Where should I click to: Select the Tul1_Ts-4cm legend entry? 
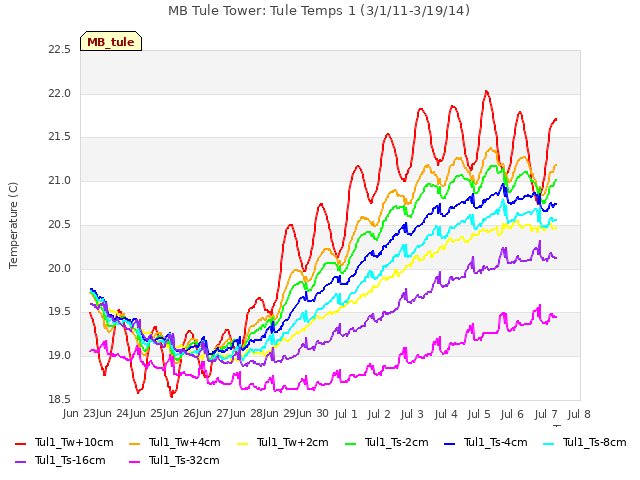click(x=486, y=442)
